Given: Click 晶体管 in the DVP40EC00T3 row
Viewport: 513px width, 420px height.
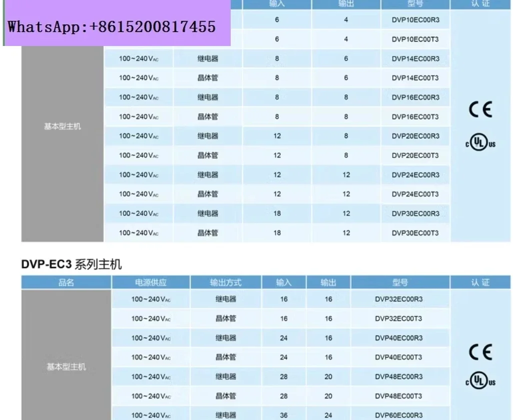Looking at the screenshot, I should [226, 357].
